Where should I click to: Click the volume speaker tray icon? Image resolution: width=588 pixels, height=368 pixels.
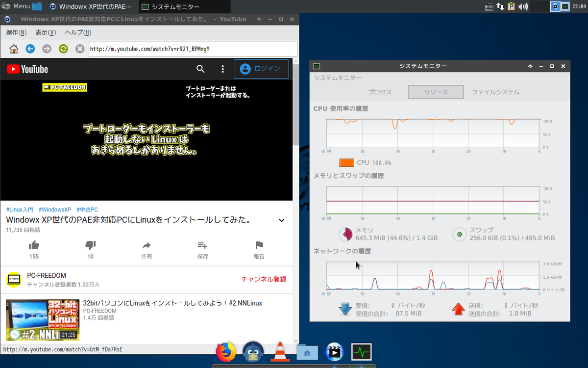(x=523, y=7)
